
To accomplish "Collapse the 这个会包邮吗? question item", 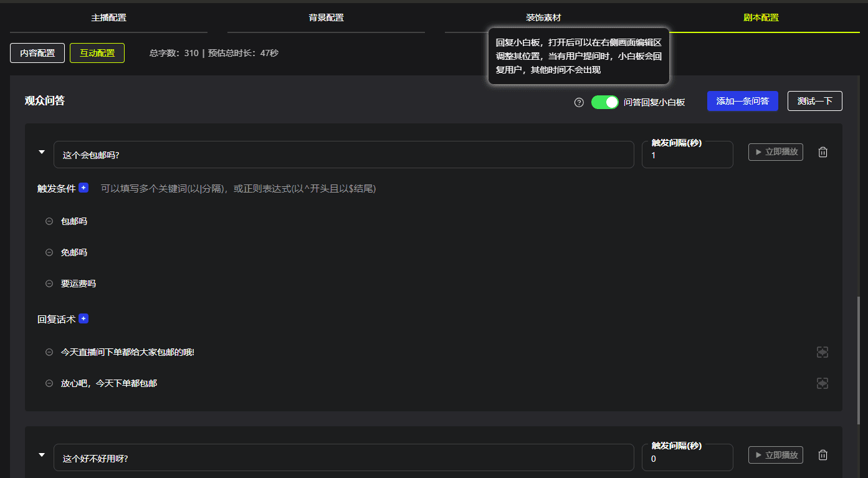I will coord(42,151).
